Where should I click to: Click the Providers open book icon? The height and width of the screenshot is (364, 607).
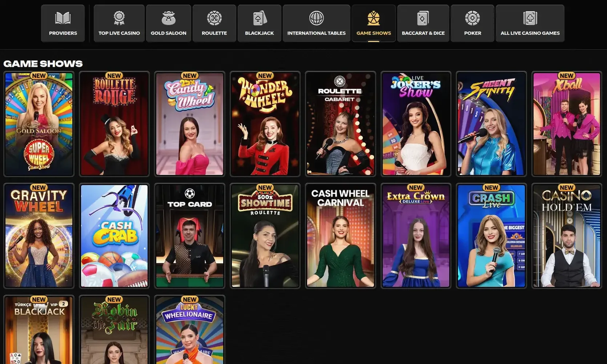tap(63, 18)
